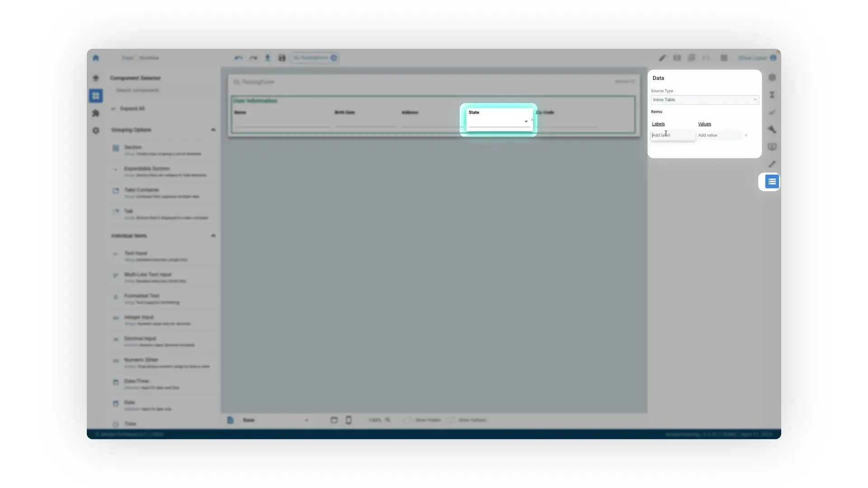Click the Save icon in the top toolbar
This screenshot has width=868, height=488.
282,58
